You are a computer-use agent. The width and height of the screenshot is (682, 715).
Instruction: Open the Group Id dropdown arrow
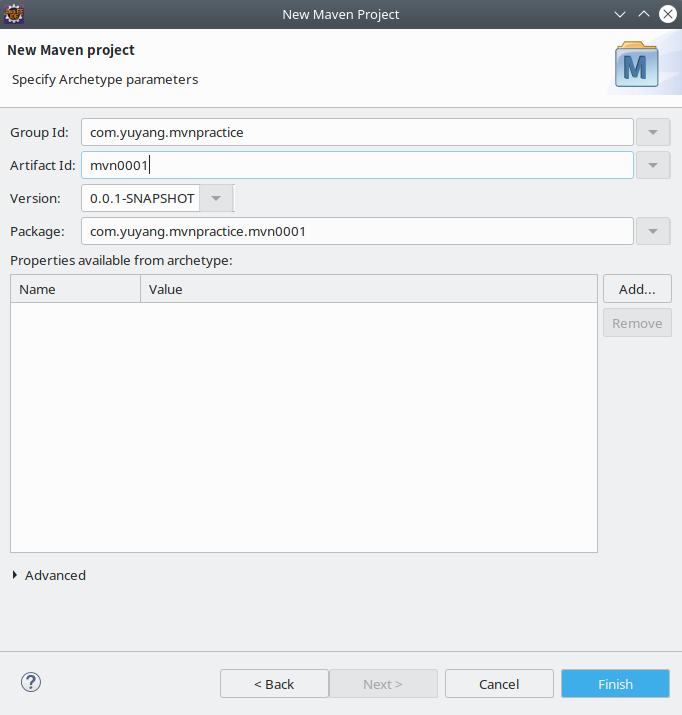[x=653, y=132]
